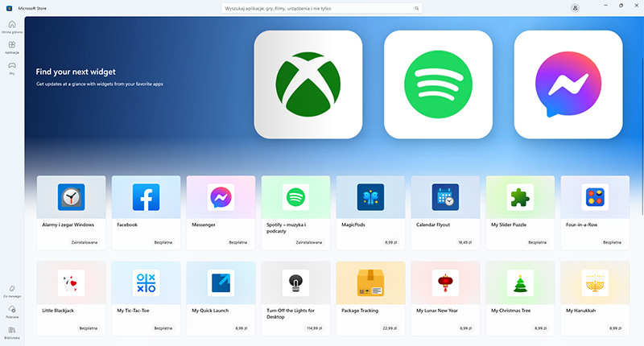Click the large Xbox app tile

coord(308,84)
